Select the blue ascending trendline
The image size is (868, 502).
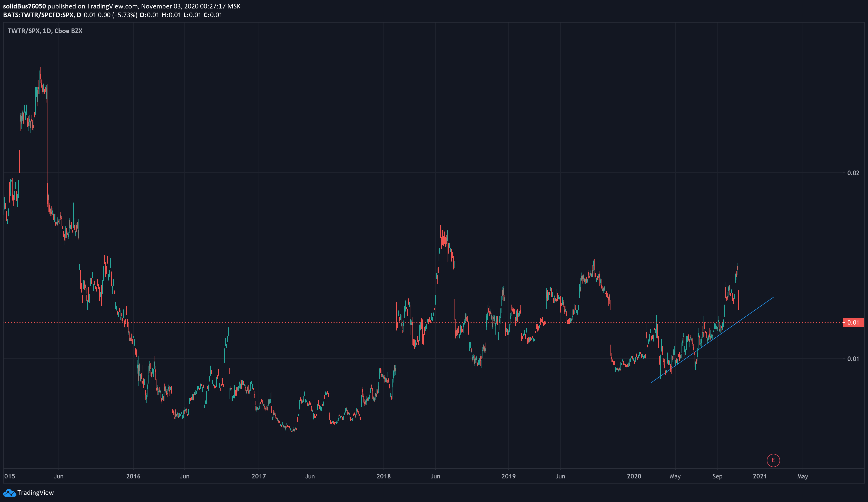(712, 339)
